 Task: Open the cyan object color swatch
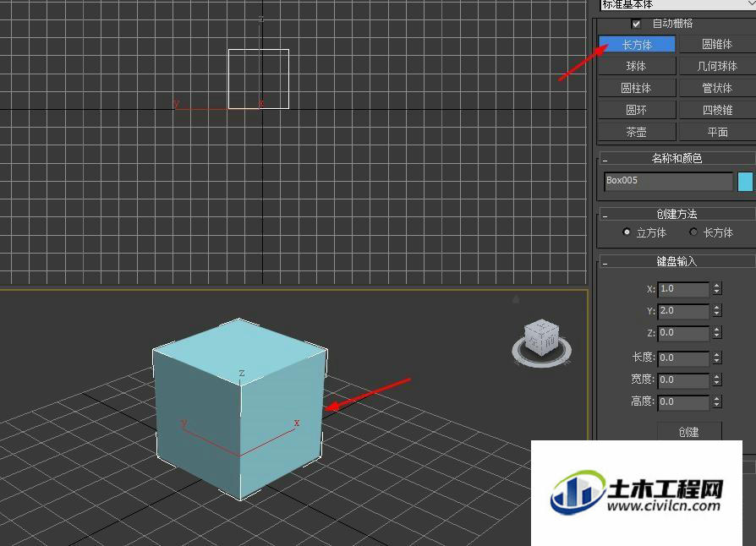pos(745,182)
